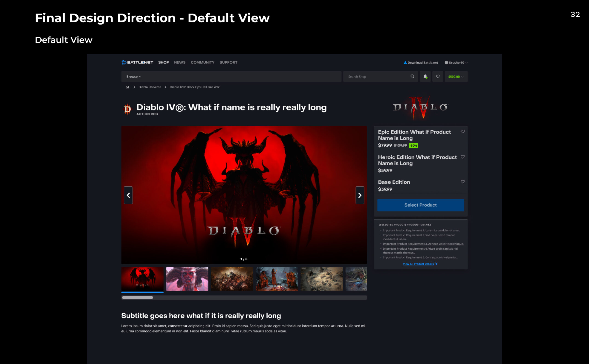589x364 pixels.
Task: Wishlist the Base Edition heart
Action: 463,182
